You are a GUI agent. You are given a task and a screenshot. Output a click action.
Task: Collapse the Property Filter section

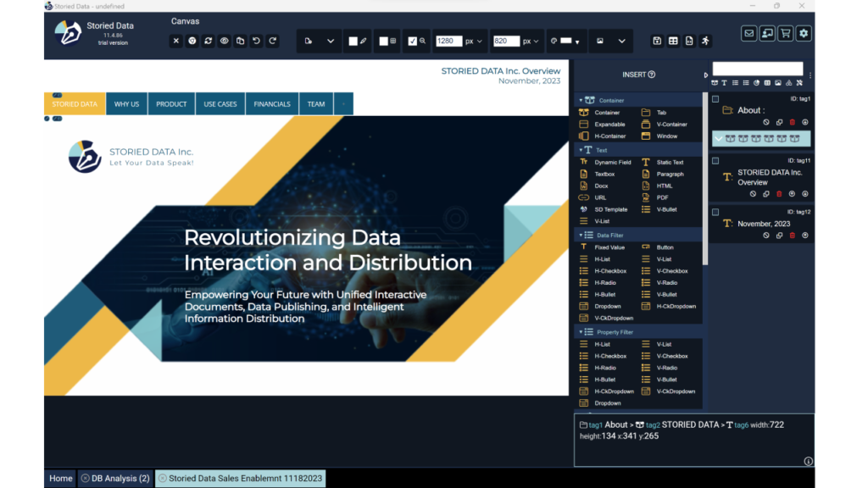(x=581, y=332)
